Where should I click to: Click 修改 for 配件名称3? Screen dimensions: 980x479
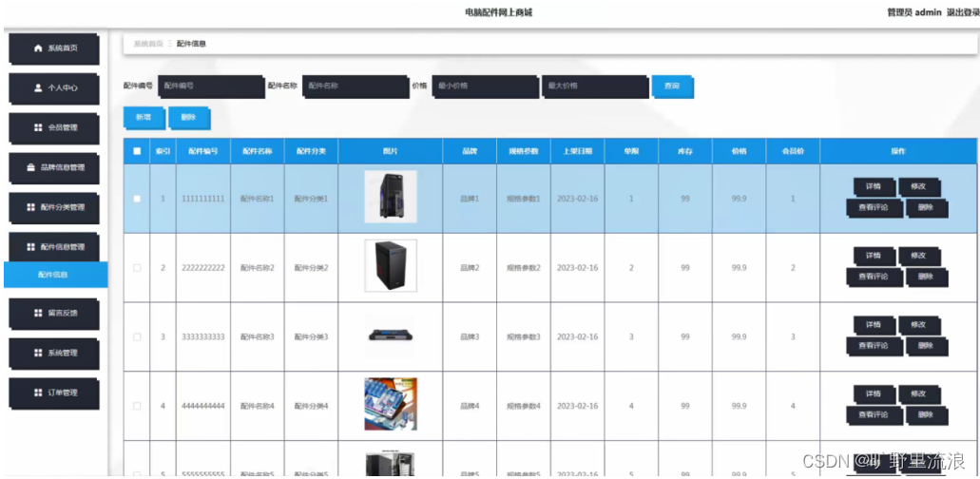[x=919, y=325]
